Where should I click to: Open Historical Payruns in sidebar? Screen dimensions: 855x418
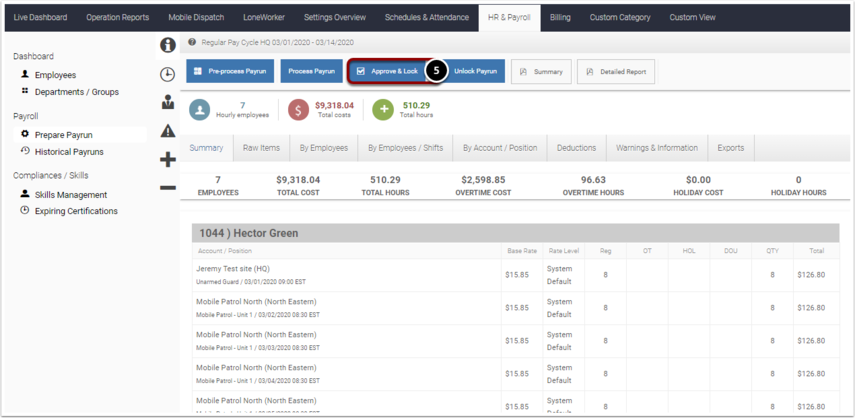point(69,152)
